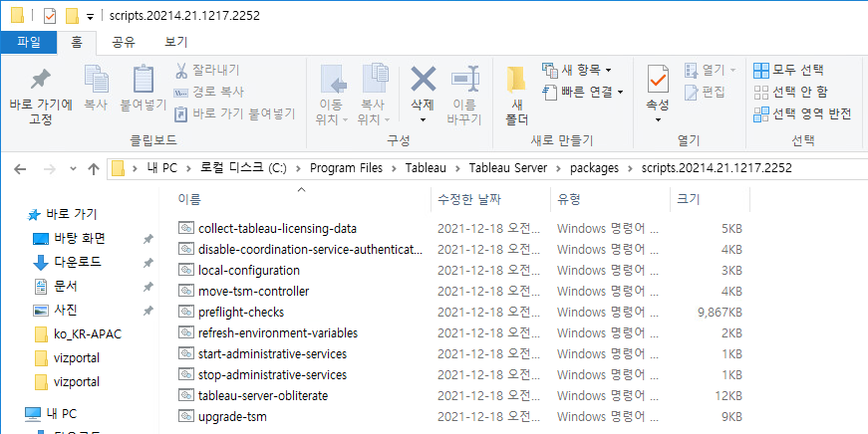
Task: Click the Delete (삭제) X icon
Action: click(423, 79)
